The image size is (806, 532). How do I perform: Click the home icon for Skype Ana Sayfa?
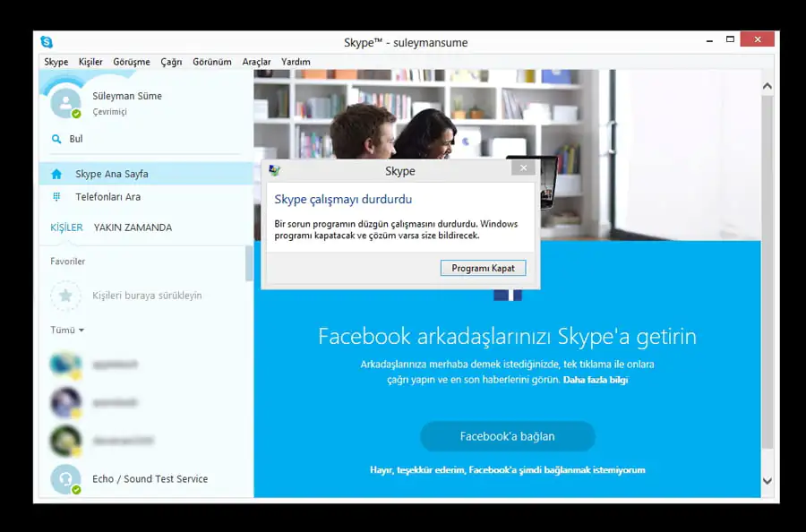coord(56,175)
